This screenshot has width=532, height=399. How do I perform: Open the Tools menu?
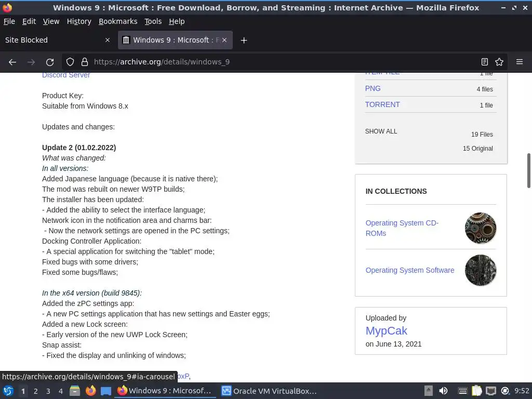pos(153,21)
